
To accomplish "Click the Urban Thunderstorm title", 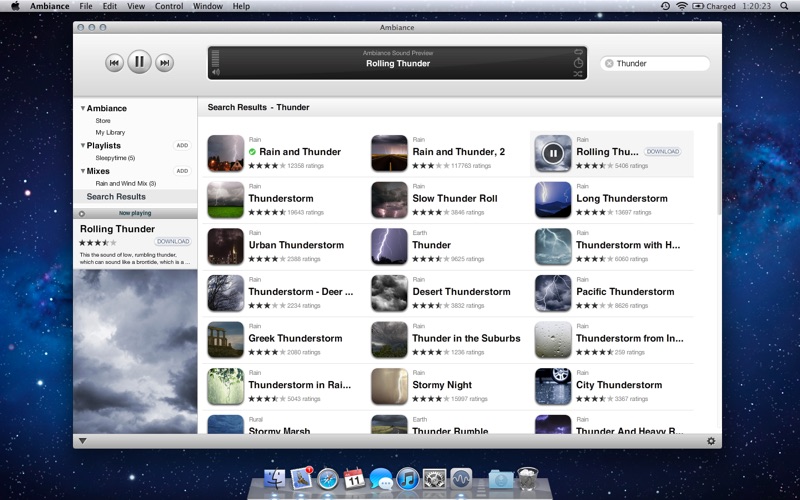I will pos(296,245).
